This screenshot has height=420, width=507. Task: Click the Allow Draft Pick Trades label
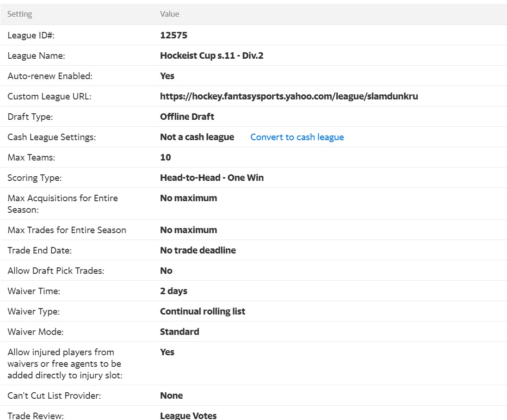pyautogui.click(x=56, y=271)
